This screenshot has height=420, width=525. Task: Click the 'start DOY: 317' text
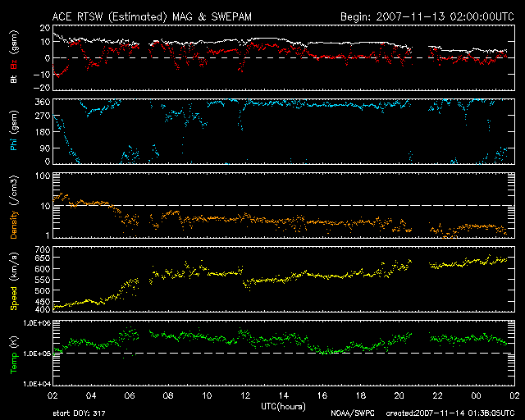[79, 413]
